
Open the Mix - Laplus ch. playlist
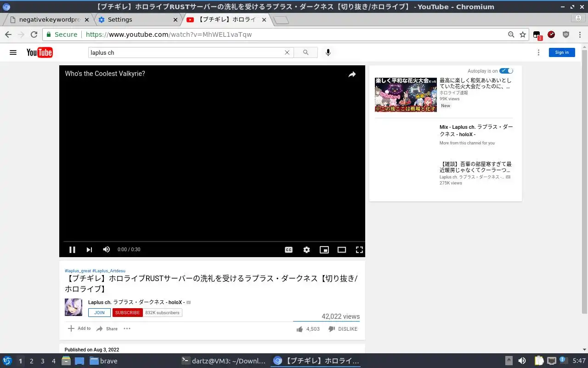click(476, 131)
